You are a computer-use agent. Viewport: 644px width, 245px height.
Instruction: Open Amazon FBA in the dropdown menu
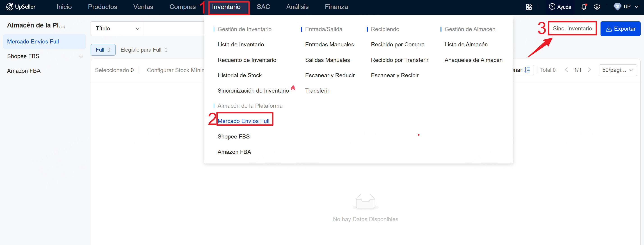tap(234, 152)
